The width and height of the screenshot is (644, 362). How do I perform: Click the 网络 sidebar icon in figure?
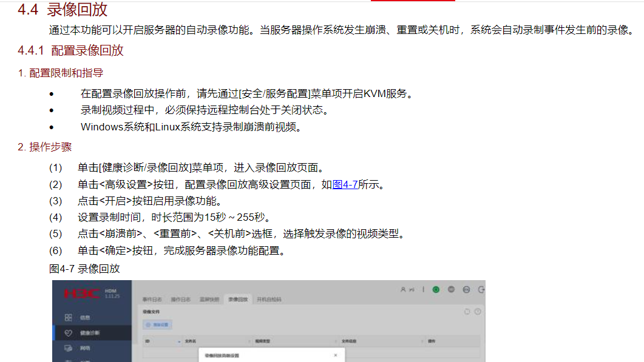(68, 348)
